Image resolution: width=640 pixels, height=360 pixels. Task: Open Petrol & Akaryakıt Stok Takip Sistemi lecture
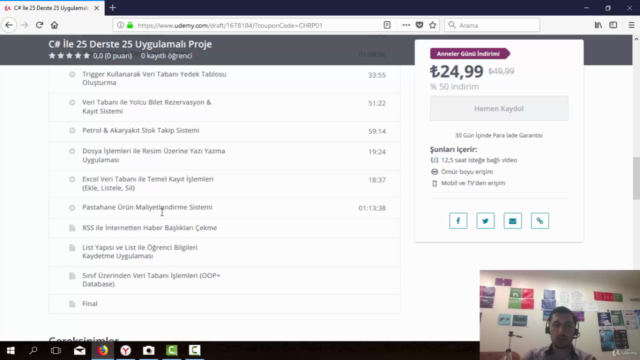coord(141,130)
